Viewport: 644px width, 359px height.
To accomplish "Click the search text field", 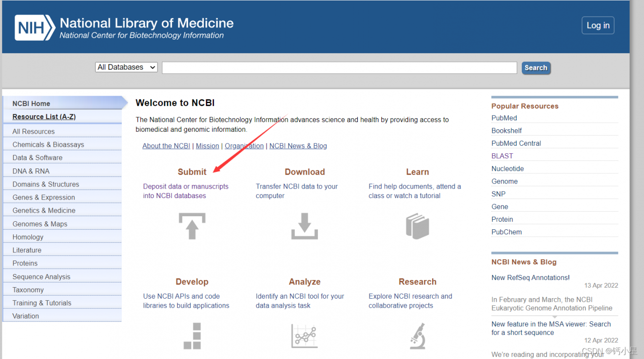I will (x=339, y=68).
